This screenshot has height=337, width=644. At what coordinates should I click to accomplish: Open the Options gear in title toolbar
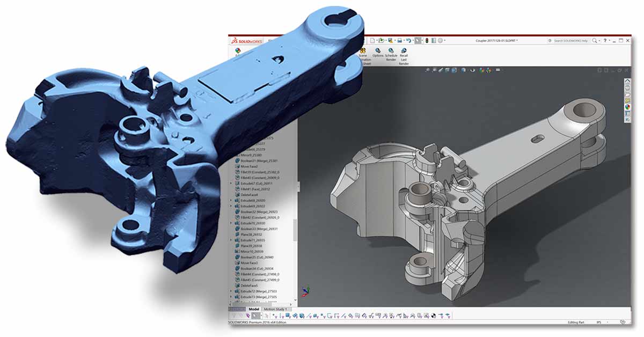click(x=440, y=40)
